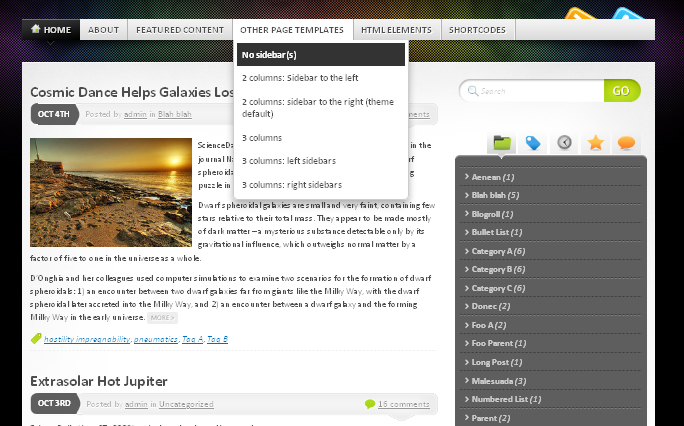Screen dimensions: 684x426
Task: Open the Category A sidebar link
Action: click(x=497, y=251)
